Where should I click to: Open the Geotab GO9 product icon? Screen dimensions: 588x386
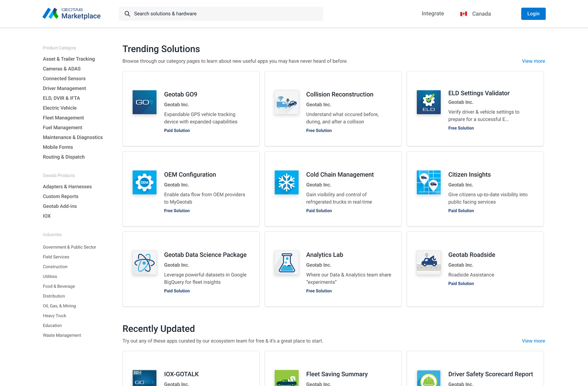pos(144,102)
